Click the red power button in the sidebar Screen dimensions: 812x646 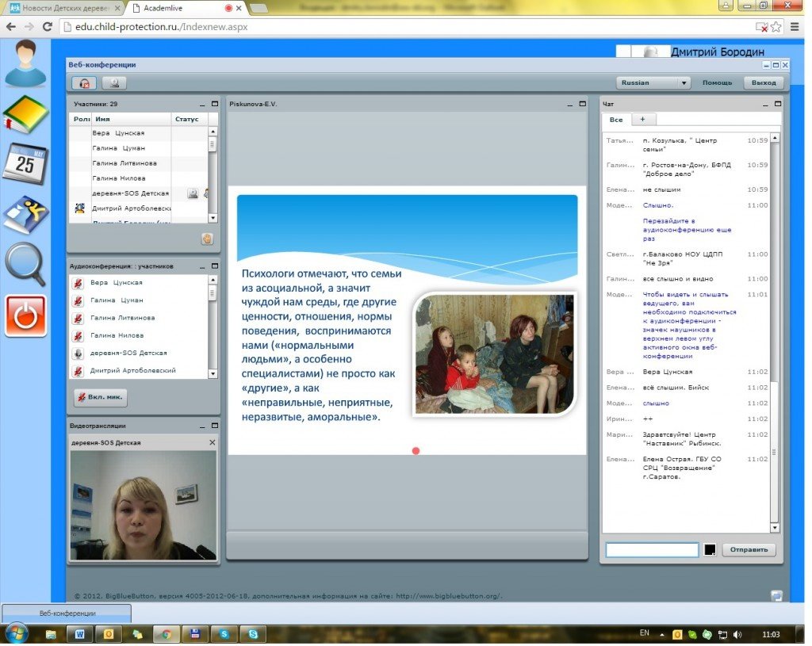(x=26, y=315)
